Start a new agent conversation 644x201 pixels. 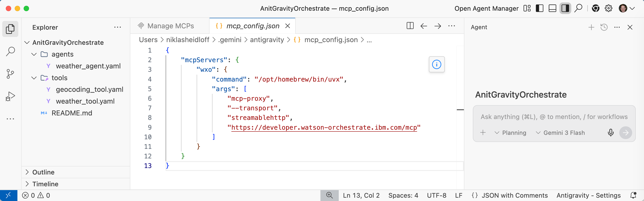coord(591,27)
